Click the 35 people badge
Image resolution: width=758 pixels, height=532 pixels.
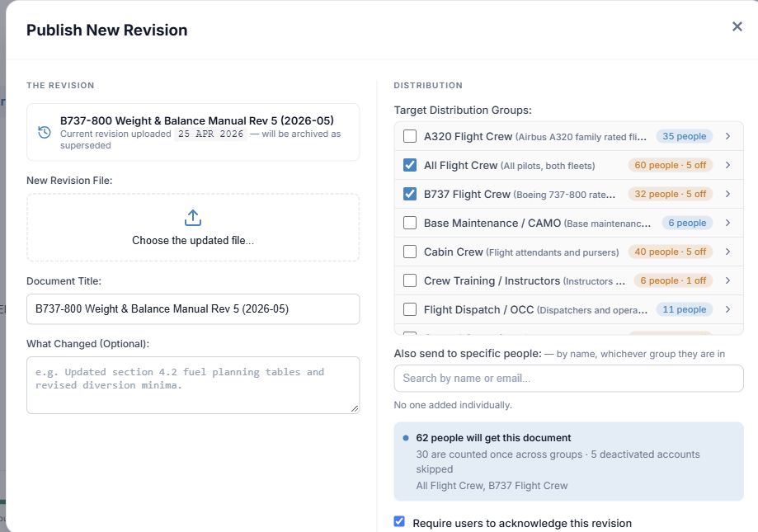pyautogui.click(x=684, y=136)
